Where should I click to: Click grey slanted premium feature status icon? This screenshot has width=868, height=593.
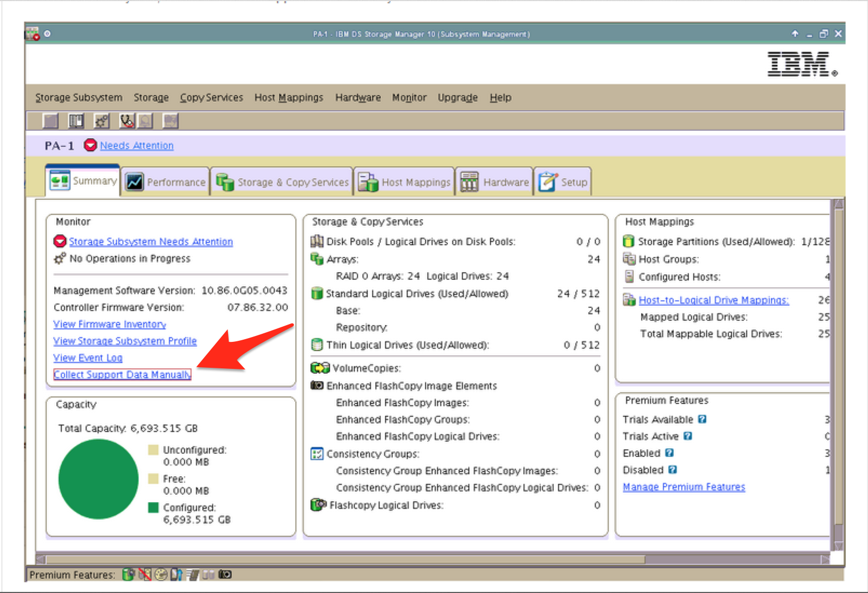point(192,575)
